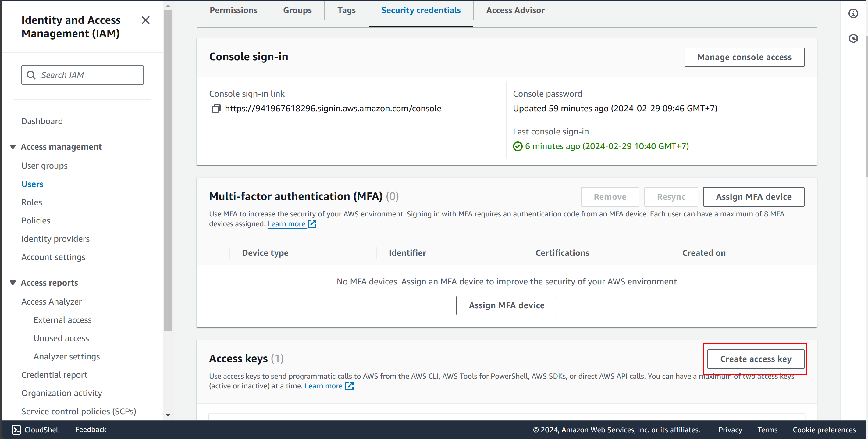This screenshot has height=439, width=868.
Task: Click Create access key button
Action: (756, 359)
